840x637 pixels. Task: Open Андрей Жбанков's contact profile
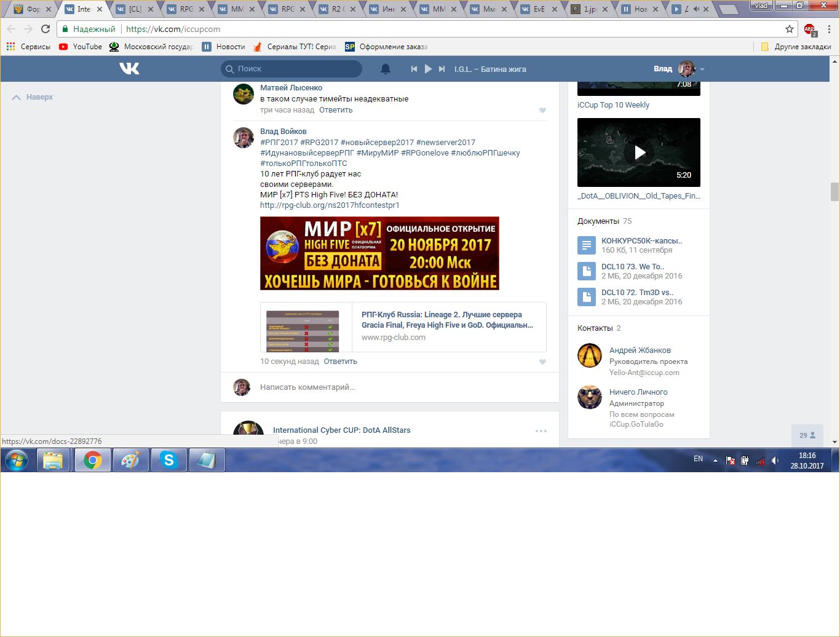640,350
